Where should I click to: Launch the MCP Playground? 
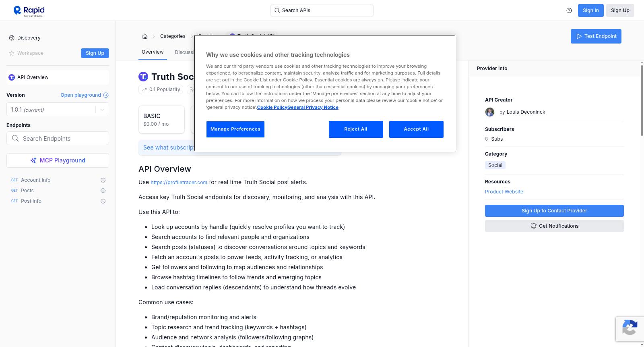pos(58,160)
